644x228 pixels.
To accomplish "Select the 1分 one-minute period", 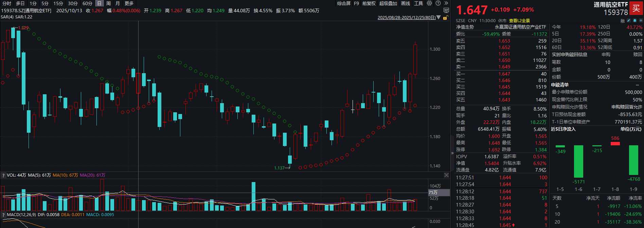I will [x=33, y=3].
